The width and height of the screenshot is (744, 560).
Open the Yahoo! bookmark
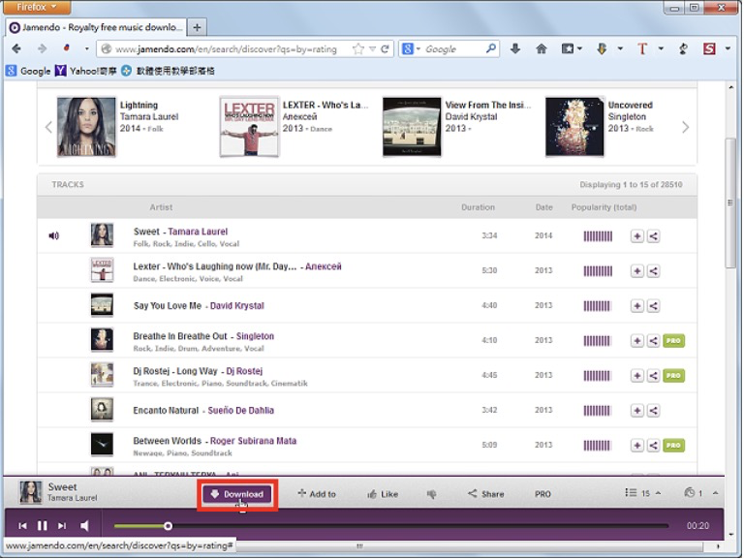[x=86, y=71]
